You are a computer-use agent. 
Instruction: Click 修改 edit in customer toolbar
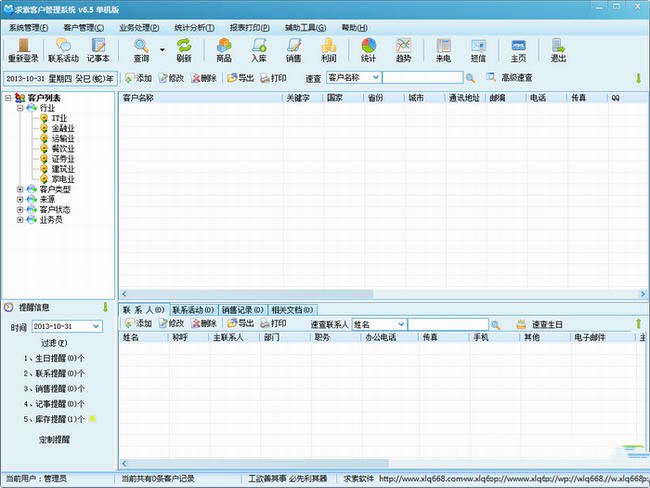click(171, 78)
